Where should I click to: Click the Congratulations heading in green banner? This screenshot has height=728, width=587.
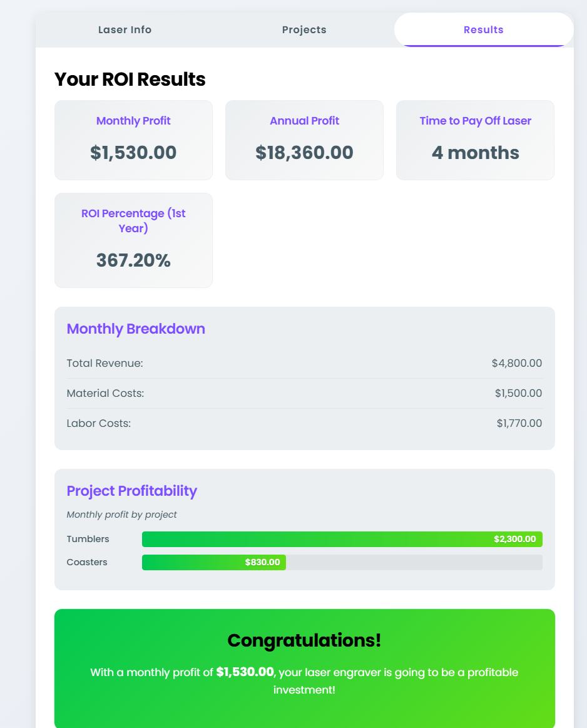click(x=304, y=640)
